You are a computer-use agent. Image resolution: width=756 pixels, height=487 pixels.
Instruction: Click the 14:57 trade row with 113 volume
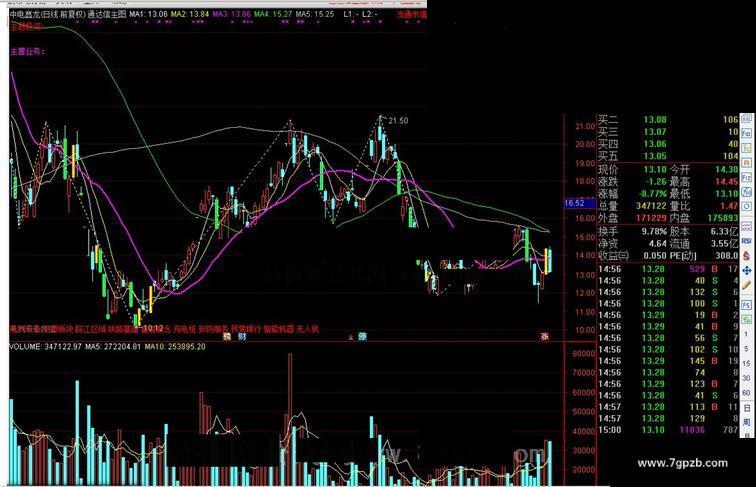pyautogui.click(x=668, y=407)
